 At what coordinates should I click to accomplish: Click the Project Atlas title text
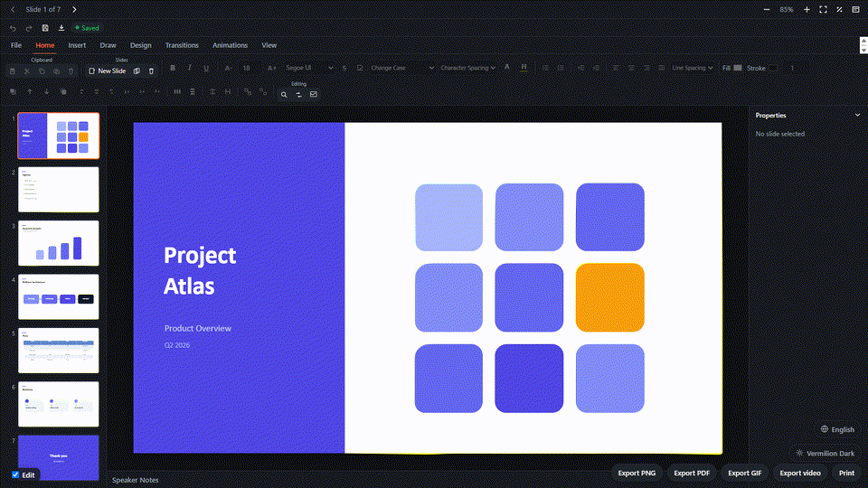200,270
